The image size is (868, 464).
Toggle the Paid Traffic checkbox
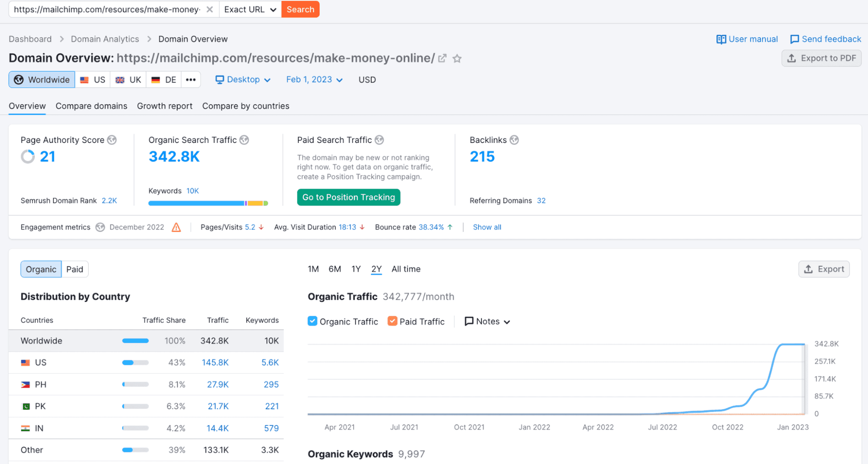tap(392, 321)
